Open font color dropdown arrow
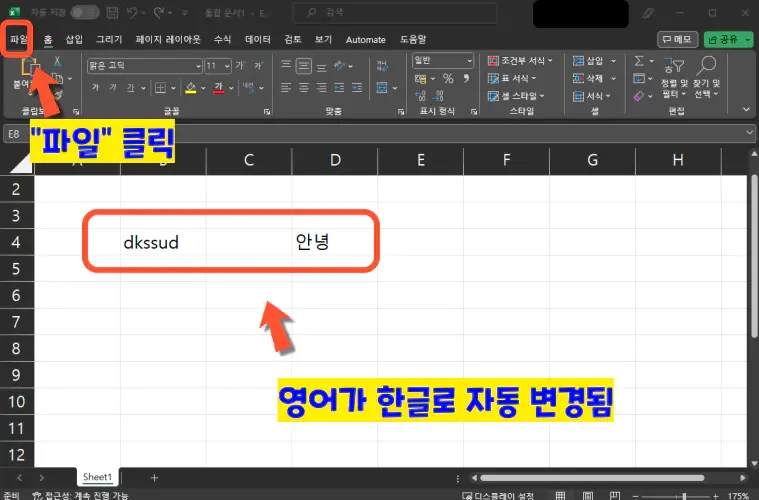Viewport: 759px width, 500px height. click(231, 88)
